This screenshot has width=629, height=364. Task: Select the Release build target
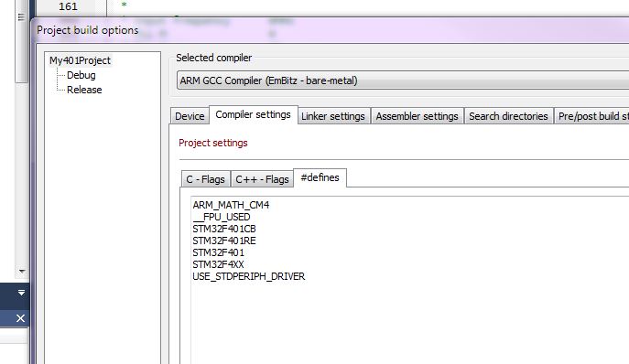84,90
